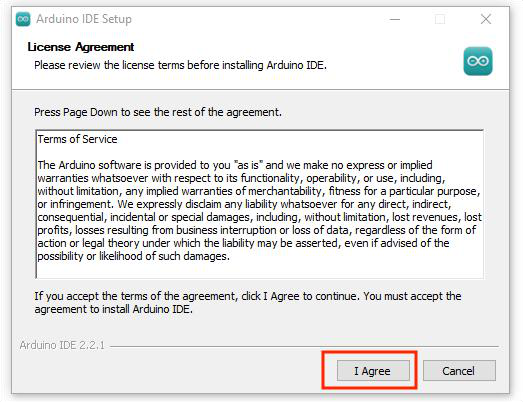Click the "License Agreement" heading

click(x=81, y=47)
